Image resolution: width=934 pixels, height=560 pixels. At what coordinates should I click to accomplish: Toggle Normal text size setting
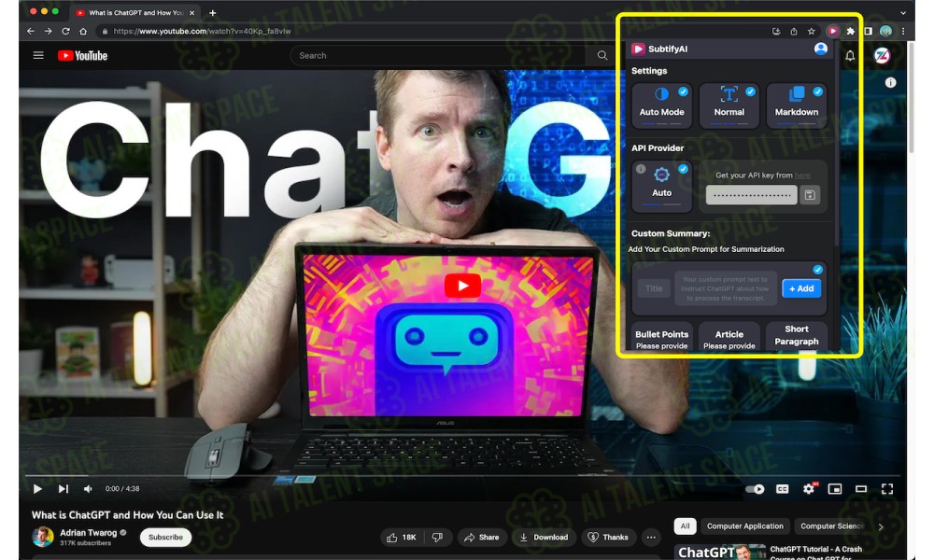[x=729, y=105]
